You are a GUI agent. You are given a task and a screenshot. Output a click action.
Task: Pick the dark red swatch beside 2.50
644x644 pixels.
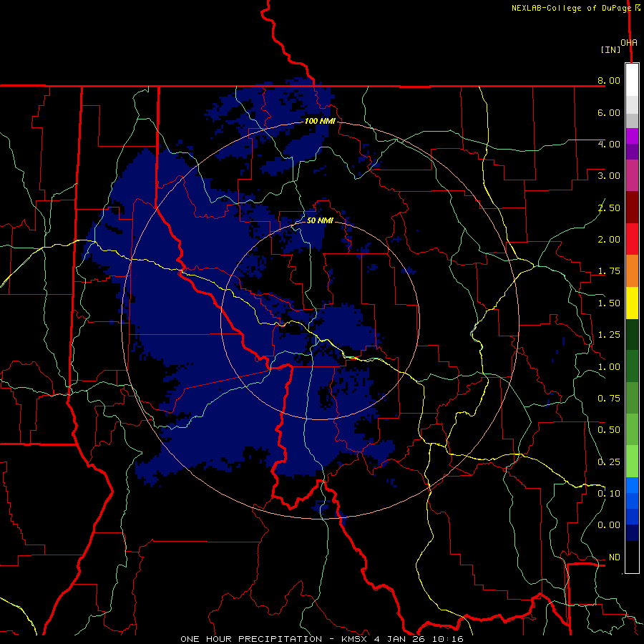632,208
